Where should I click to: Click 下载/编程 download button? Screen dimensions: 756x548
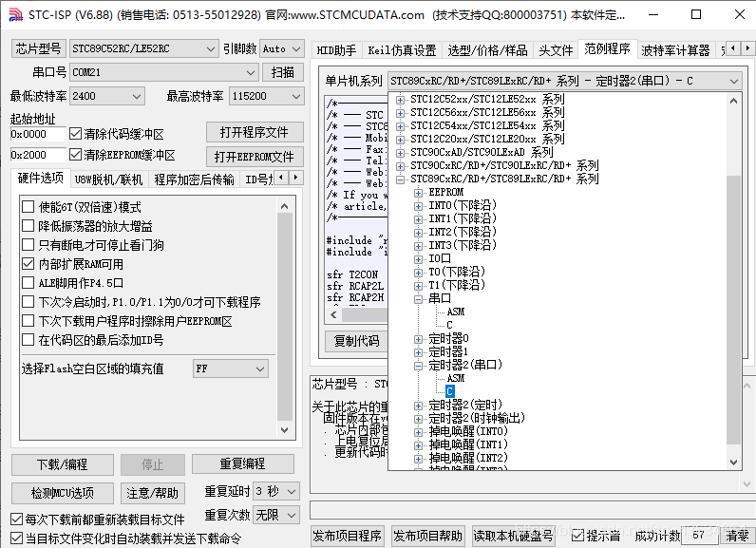pyautogui.click(x=62, y=464)
